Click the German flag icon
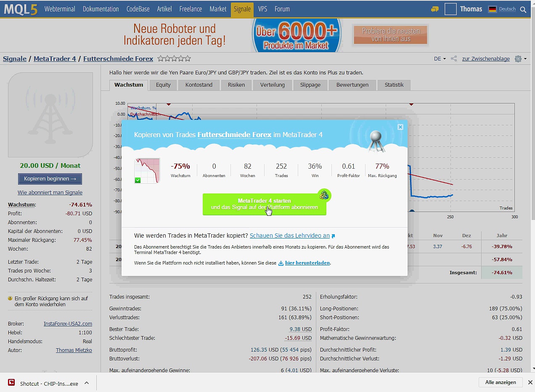This screenshot has height=392, width=535. coord(492,9)
